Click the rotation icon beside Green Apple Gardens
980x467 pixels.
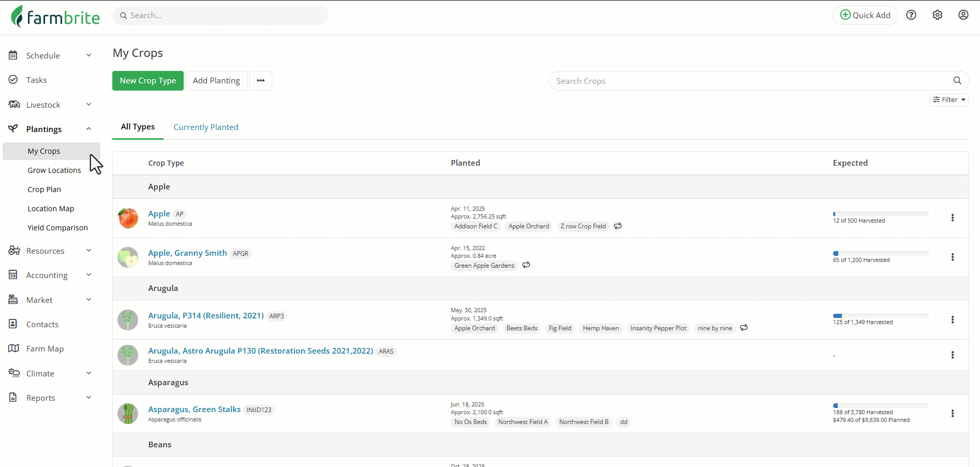point(526,265)
